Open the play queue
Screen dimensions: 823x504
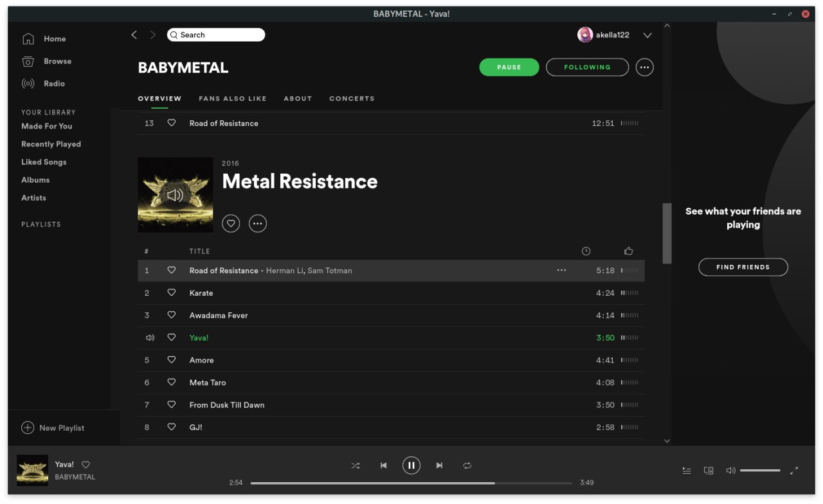click(x=687, y=471)
